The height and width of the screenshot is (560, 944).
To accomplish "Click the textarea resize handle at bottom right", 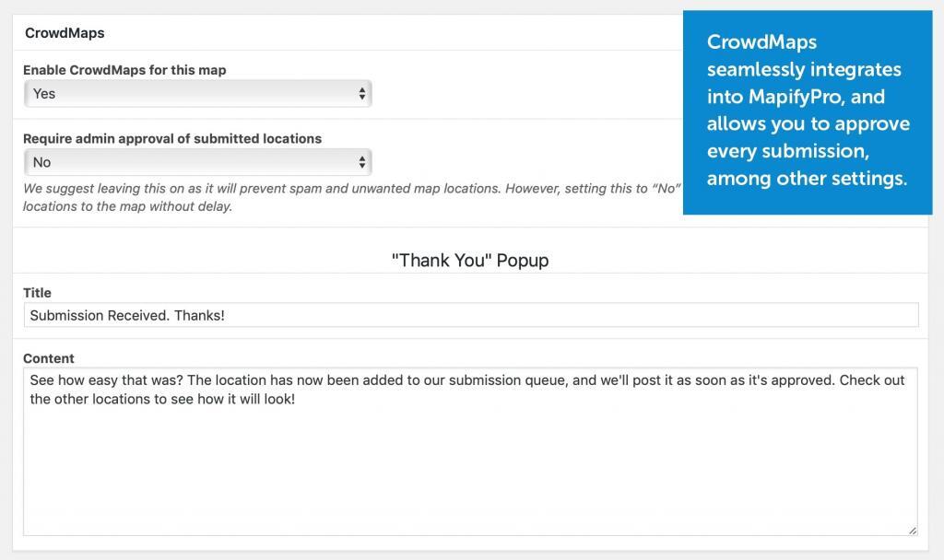I will [x=913, y=528].
